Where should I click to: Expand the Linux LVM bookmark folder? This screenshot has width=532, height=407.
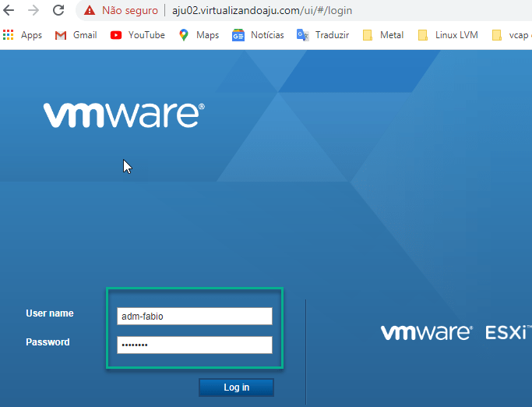point(449,35)
